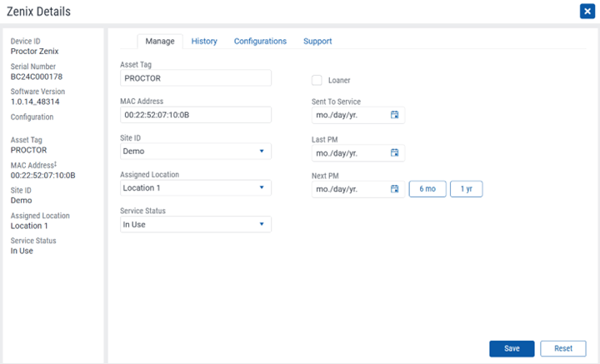Screen dimensions: 600x364
Task: Go to the Support tab
Action: coord(317,42)
